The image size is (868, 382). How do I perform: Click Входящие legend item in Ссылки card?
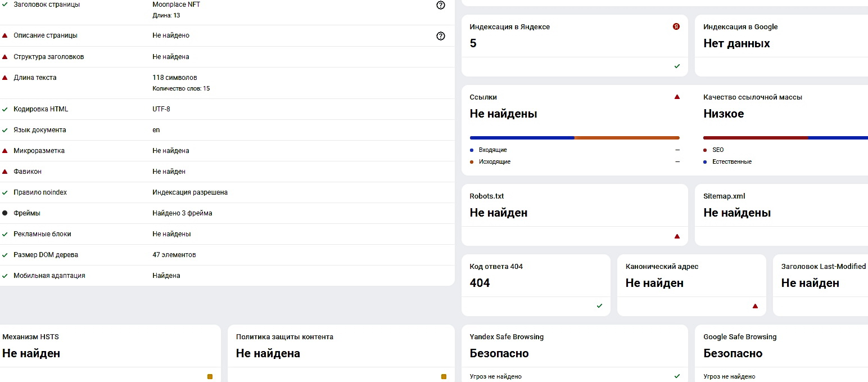point(492,150)
